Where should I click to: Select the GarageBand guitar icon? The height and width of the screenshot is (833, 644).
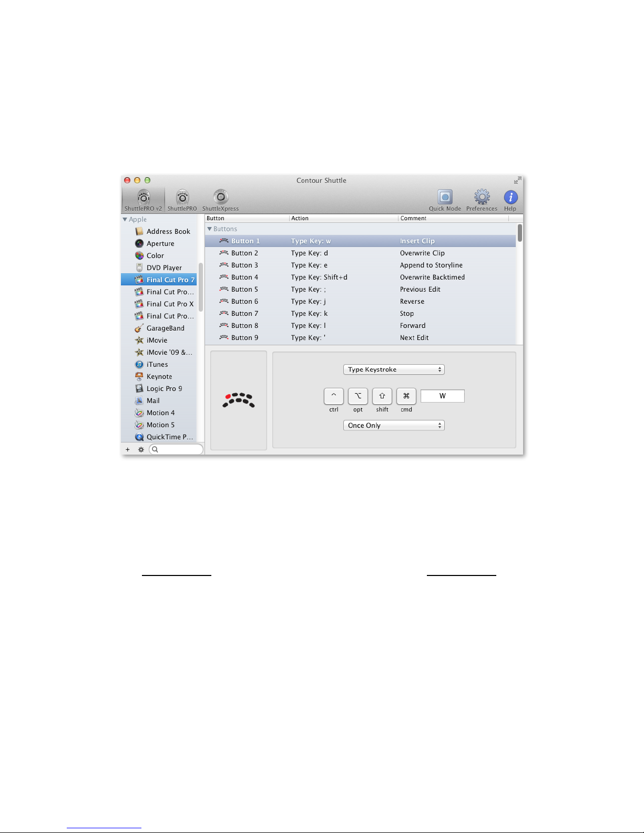(139, 328)
